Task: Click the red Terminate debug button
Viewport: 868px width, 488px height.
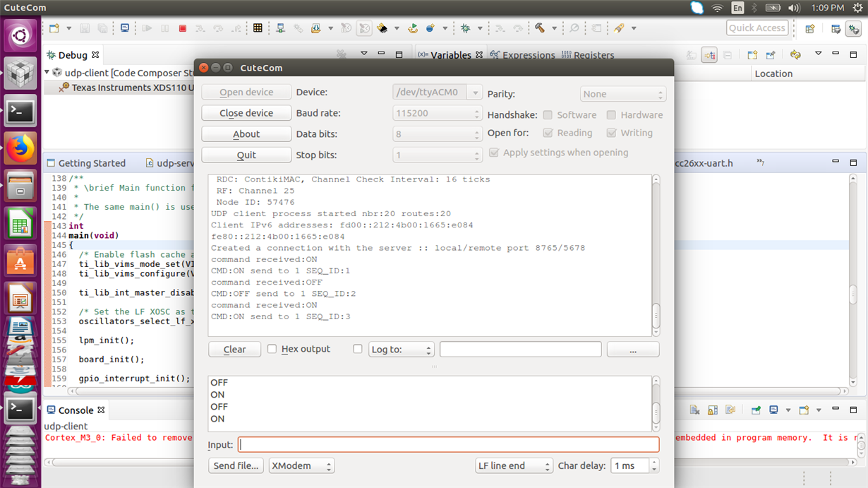Action: (183, 28)
